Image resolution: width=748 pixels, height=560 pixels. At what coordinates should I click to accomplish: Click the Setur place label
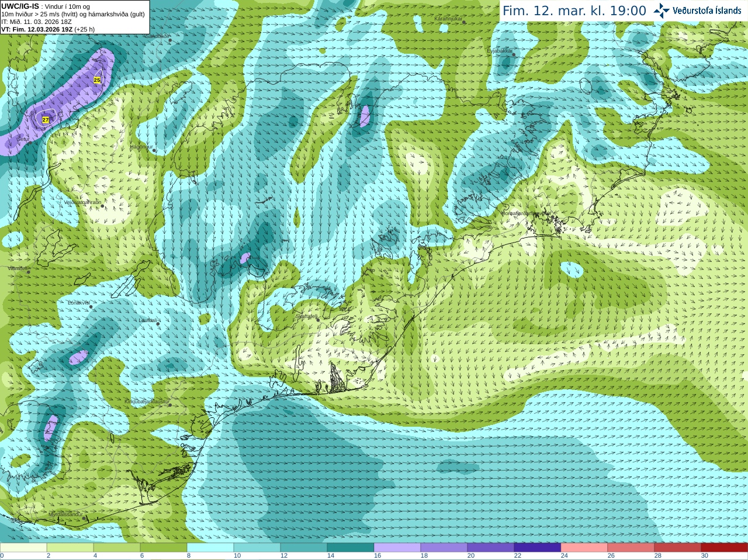tap(23, 139)
